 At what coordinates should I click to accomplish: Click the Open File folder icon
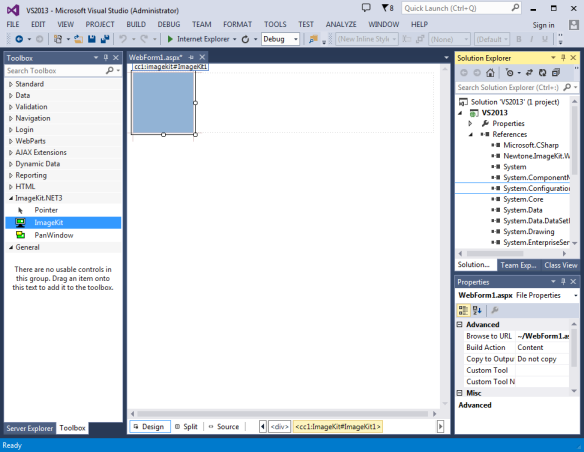click(x=78, y=39)
